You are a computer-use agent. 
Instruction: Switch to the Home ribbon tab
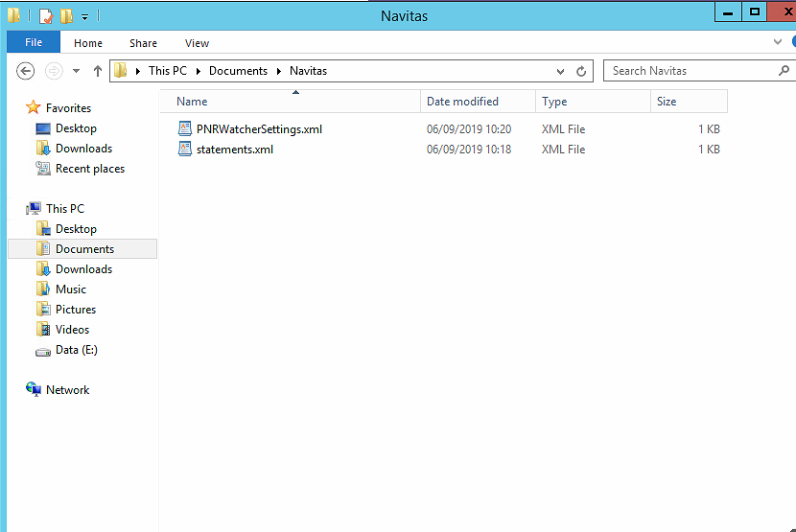tap(88, 43)
